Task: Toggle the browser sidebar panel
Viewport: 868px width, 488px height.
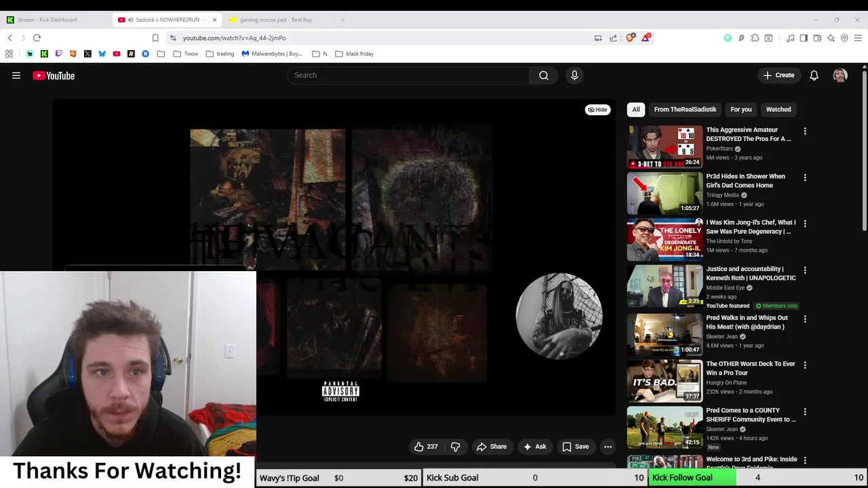Action: coord(804,38)
